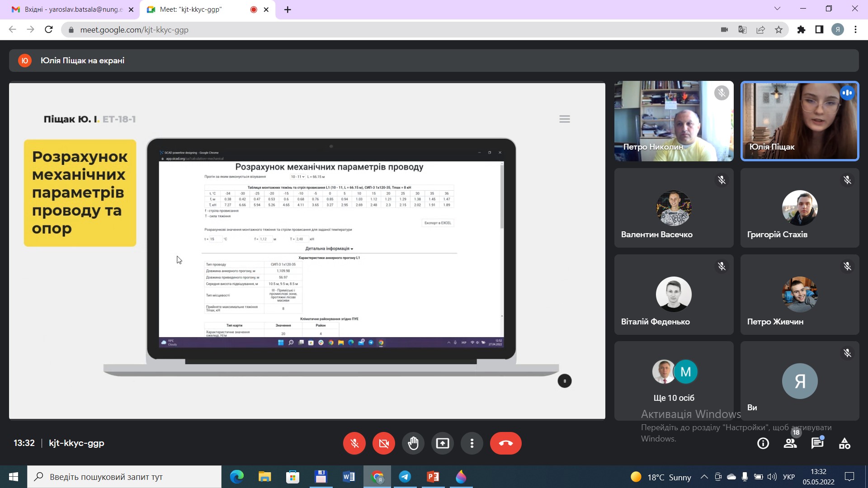
Task: Expand the Chrome tab search chevron
Action: point(777,9)
